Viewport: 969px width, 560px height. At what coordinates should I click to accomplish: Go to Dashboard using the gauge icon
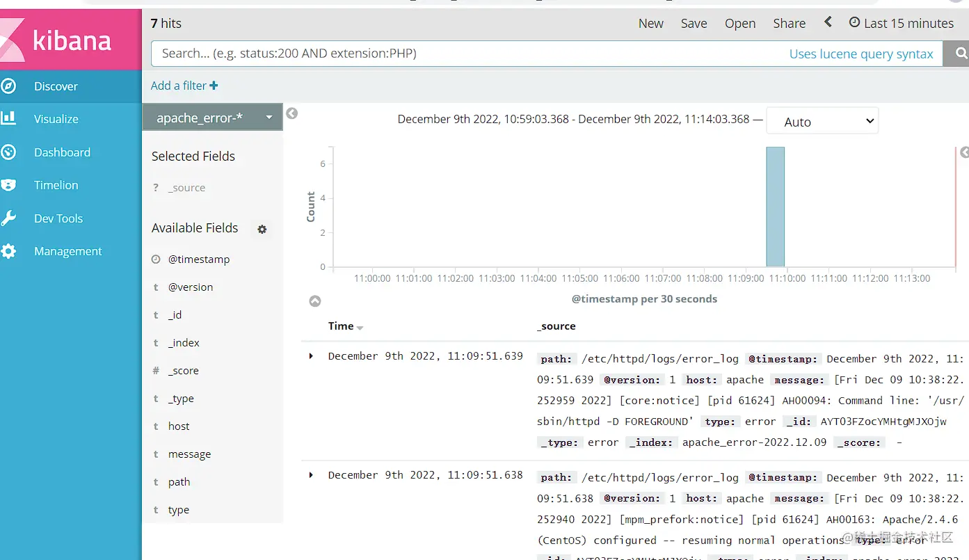pos(8,152)
